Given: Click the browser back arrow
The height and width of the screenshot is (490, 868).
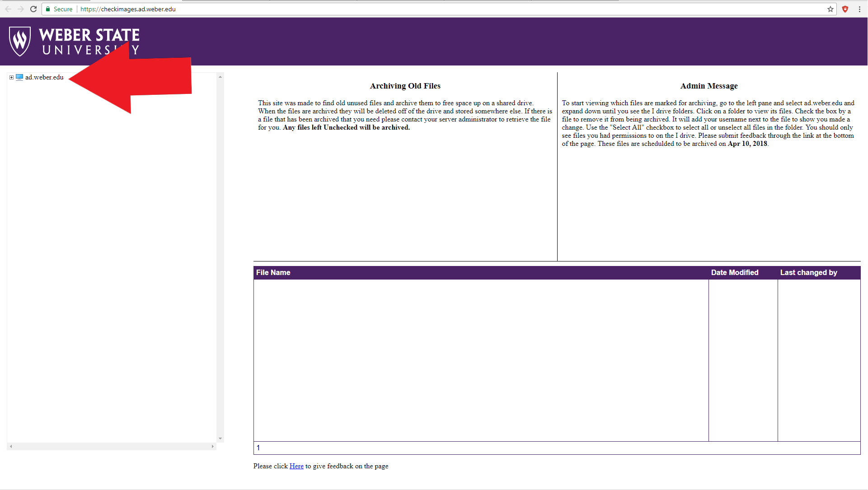Looking at the screenshot, I should [x=8, y=9].
